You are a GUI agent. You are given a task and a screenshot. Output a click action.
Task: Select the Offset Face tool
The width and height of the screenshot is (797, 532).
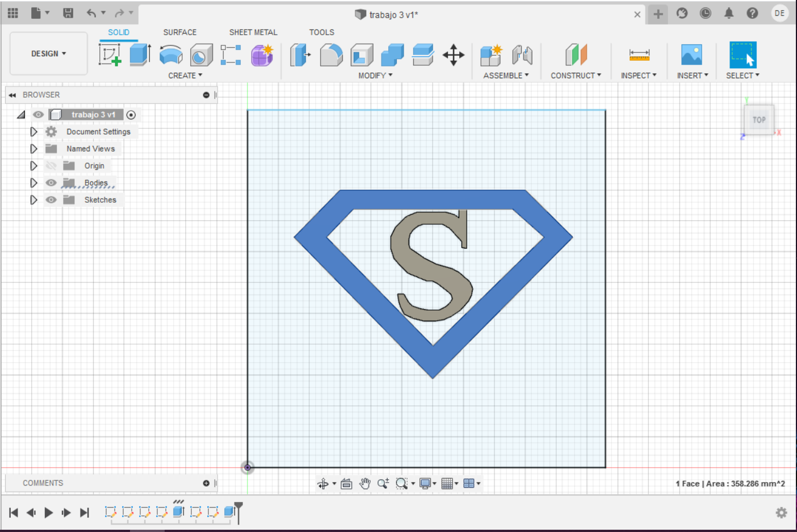(423, 55)
